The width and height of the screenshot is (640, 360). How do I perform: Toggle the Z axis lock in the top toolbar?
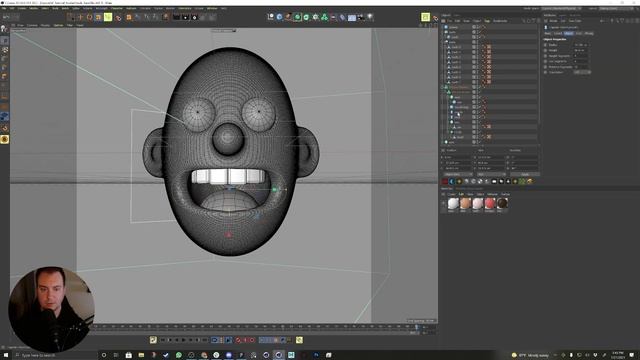155,17
